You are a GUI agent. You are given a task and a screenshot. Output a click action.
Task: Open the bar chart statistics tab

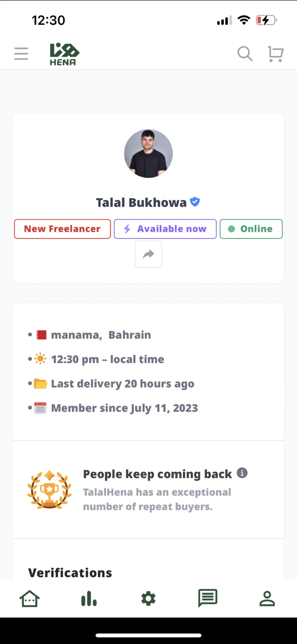point(89,599)
